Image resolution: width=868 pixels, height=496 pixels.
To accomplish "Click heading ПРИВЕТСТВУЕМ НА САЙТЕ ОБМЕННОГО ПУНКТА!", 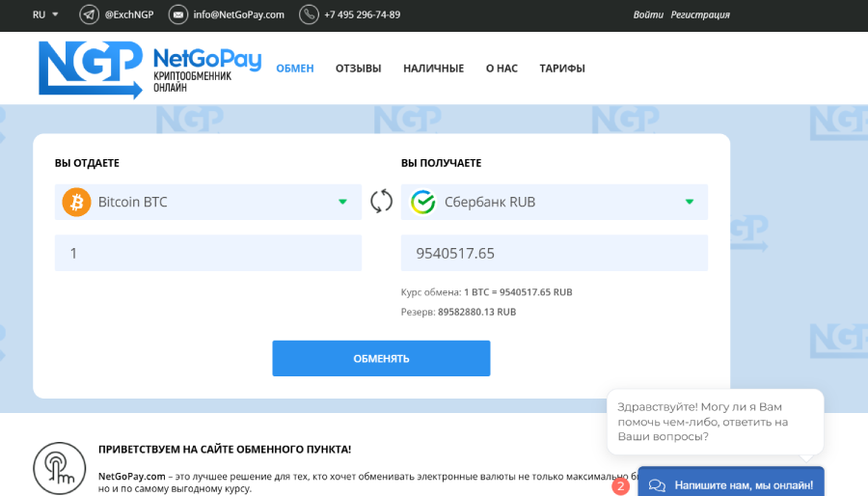I will pos(225,450).
